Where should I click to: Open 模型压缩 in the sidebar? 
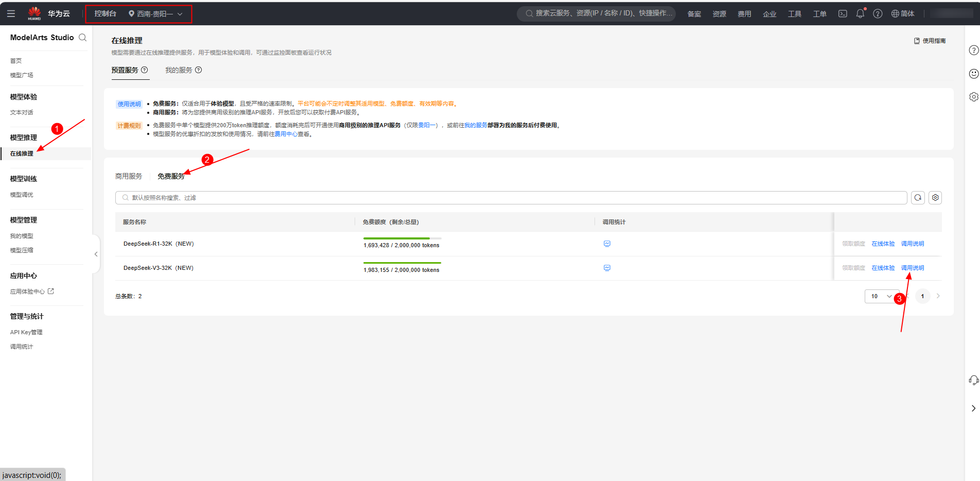point(22,250)
